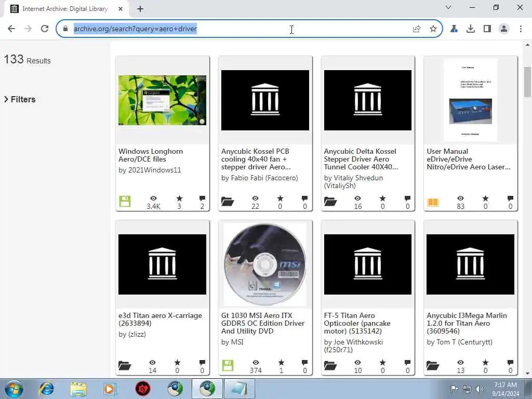Go back to the previous page
The height and width of the screenshot is (399, 532).
[x=11, y=29]
